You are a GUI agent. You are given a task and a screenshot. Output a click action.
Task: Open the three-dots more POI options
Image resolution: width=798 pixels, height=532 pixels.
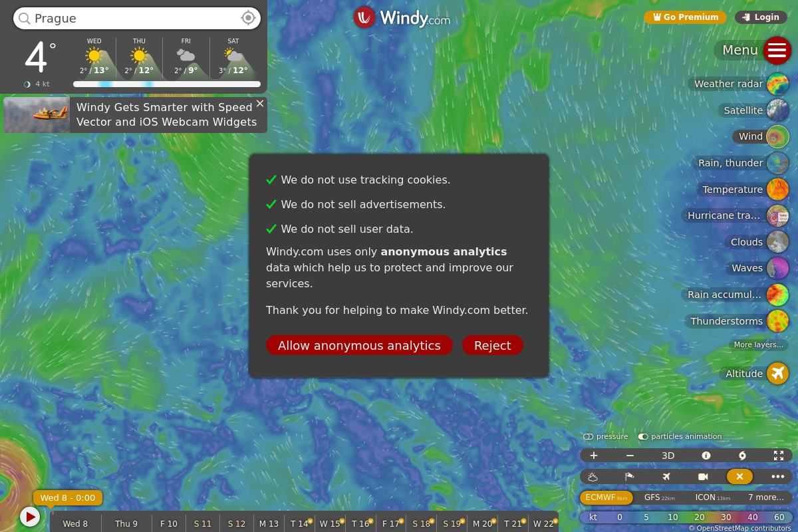click(x=777, y=476)
